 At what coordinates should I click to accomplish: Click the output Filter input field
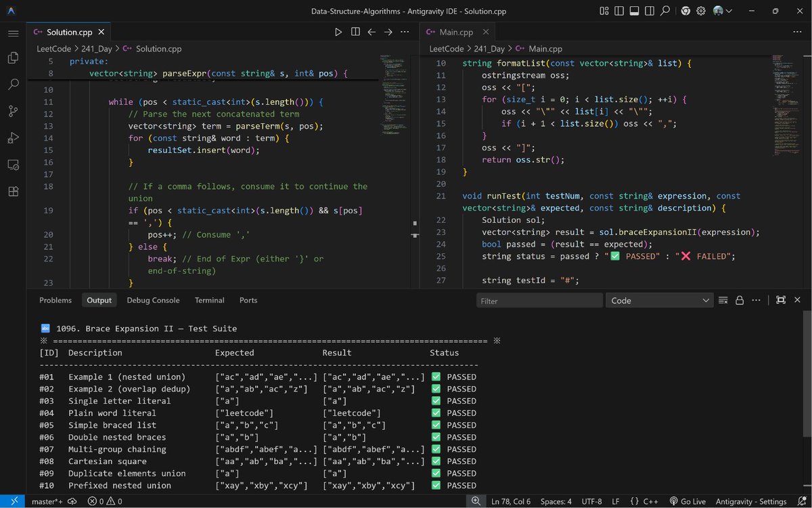(539, 301)
